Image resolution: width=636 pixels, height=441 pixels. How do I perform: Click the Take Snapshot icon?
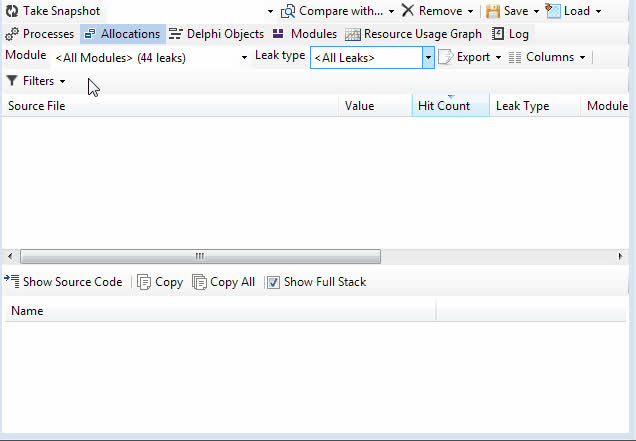[x=12, y=11]
